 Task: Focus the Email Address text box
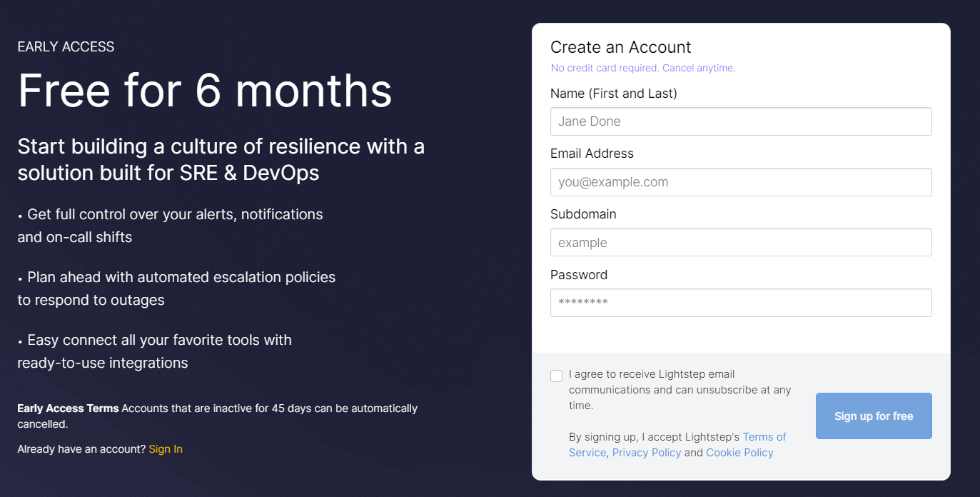[740, 182]
